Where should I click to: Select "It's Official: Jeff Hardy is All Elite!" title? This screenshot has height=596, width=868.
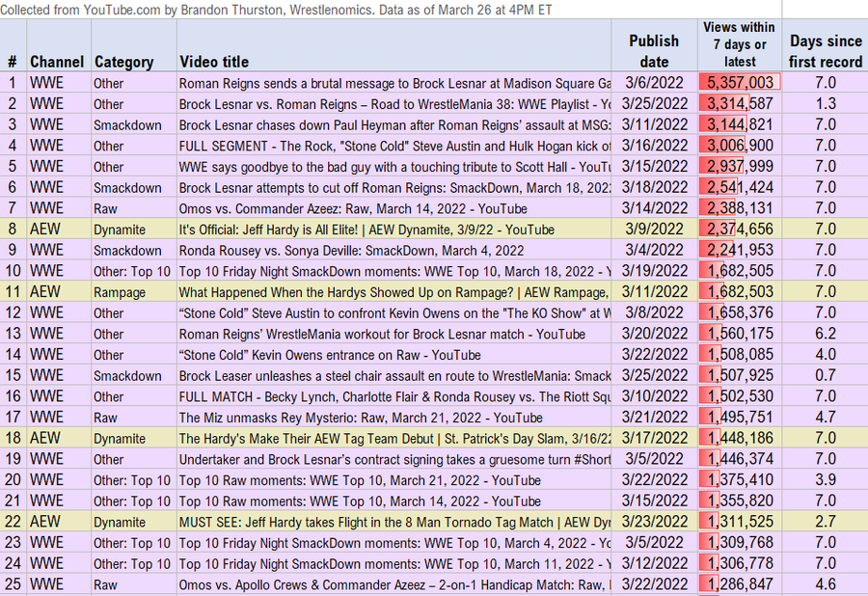pyautogui.click(x=394, y=230)
